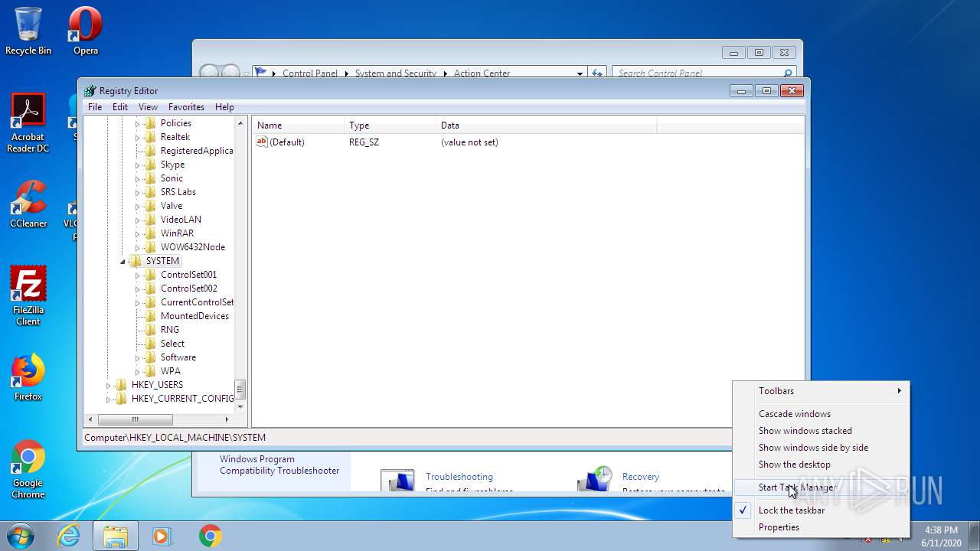Expand the ControlSet001 key

click(138, 275)
